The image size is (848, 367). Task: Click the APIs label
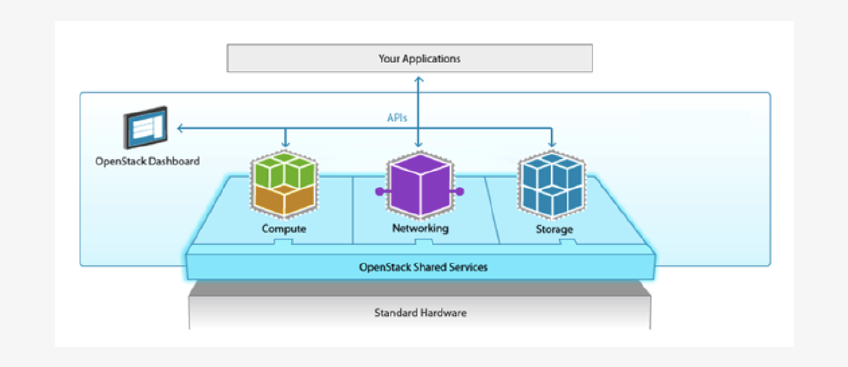click(x=396, y=117)
